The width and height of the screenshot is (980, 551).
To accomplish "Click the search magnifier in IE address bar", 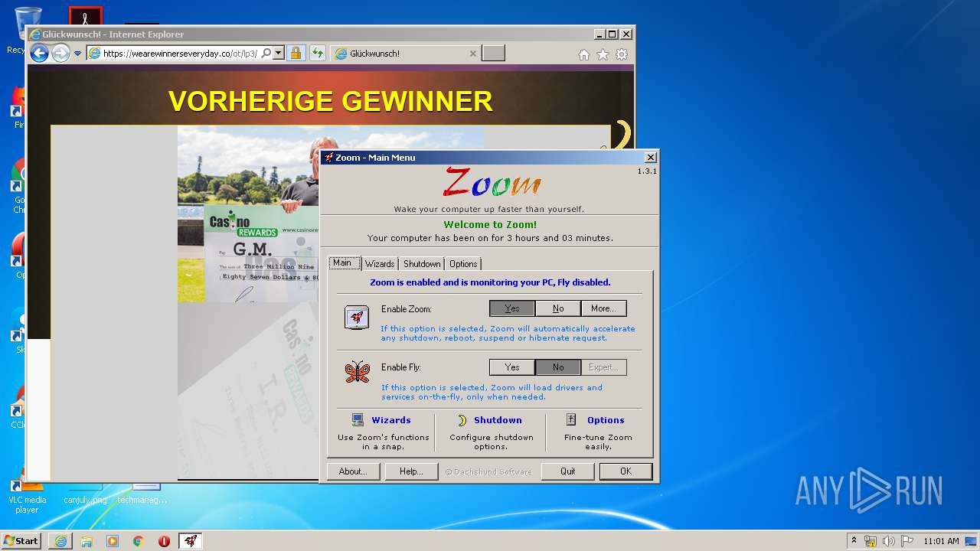I will (266, 54).
